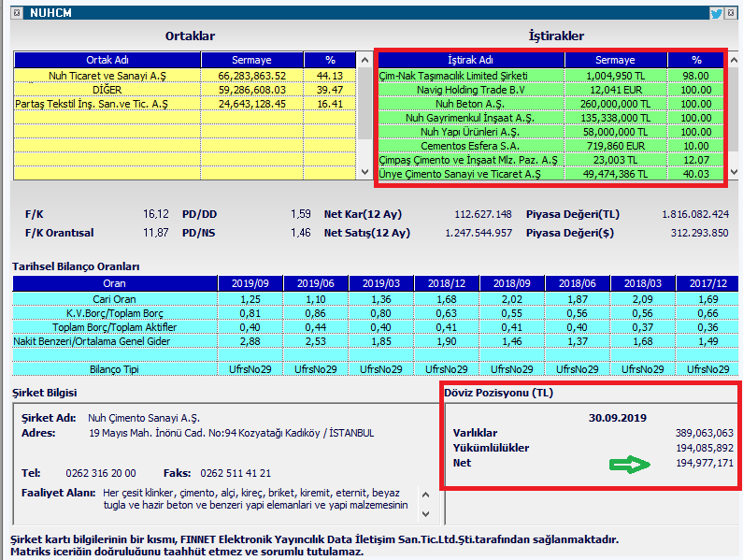Click the Sermaye header in the Ortaklar table
Screen dimensions: 743x560
point(251,60)
